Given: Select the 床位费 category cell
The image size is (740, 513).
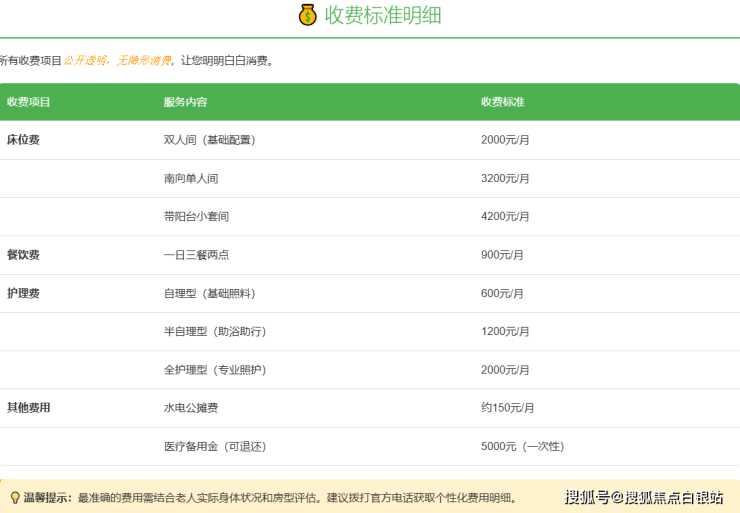Looking at the screenshot, I should [x=23, y=140].
